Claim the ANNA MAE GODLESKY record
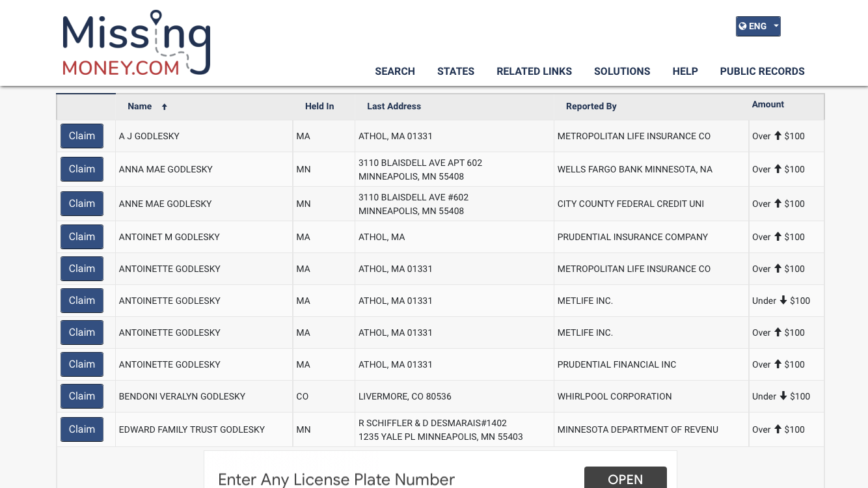This screenshot has height=488, width=868. pyautogui.click(x=82, y=169)
